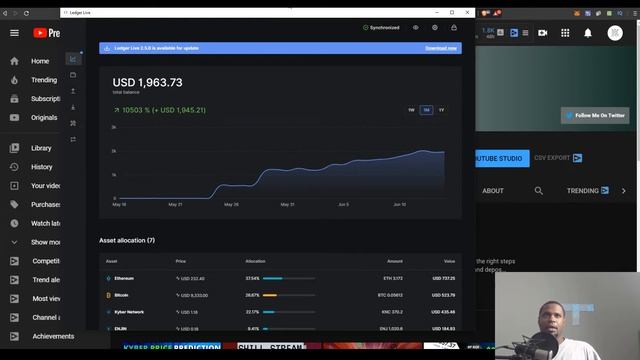The image size is (640, 360).
Task: Open Manager icon in Ledger sidebar
Action: pyautogui.click(x=73, y=123)
